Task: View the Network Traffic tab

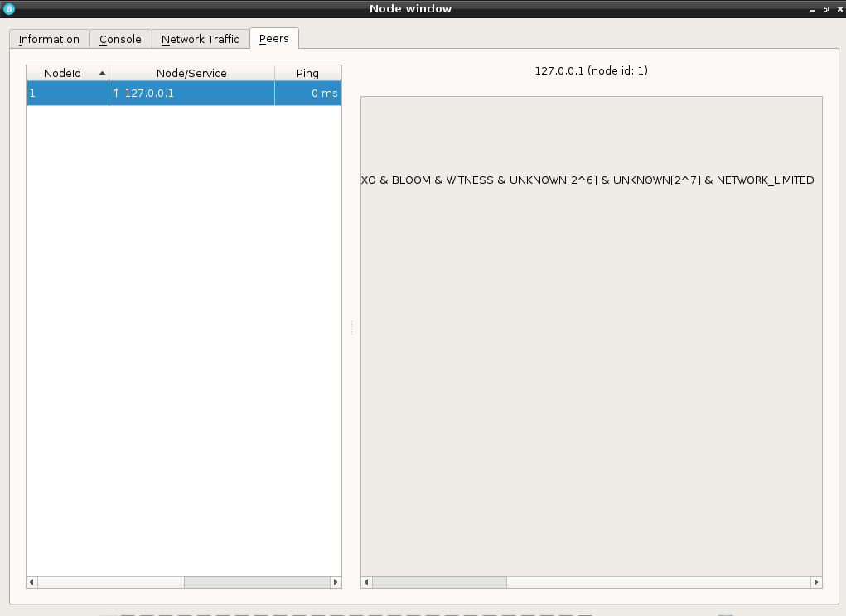Action: pos(201,39)
